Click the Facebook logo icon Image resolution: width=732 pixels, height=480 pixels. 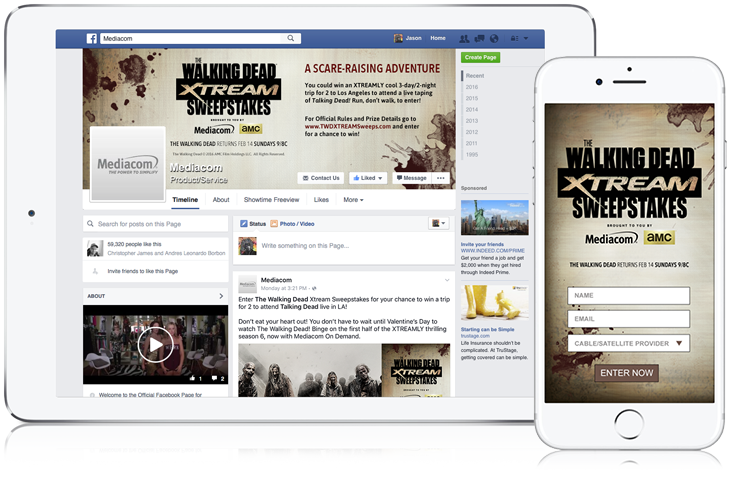point(92,38)
